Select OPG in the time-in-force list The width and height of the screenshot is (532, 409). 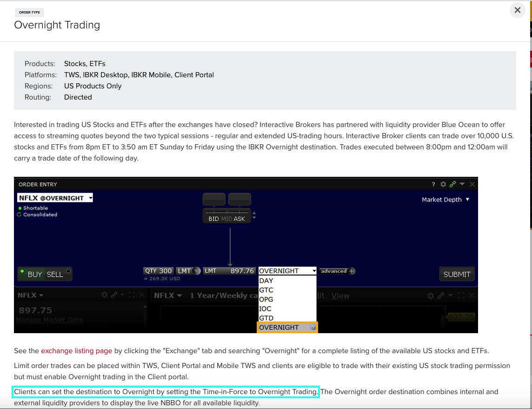click(287, 299)
